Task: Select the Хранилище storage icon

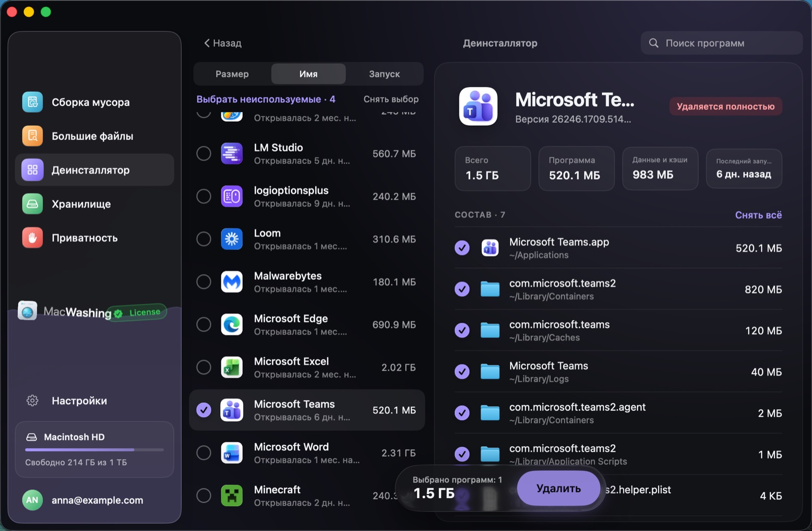Action: (32, 204)
